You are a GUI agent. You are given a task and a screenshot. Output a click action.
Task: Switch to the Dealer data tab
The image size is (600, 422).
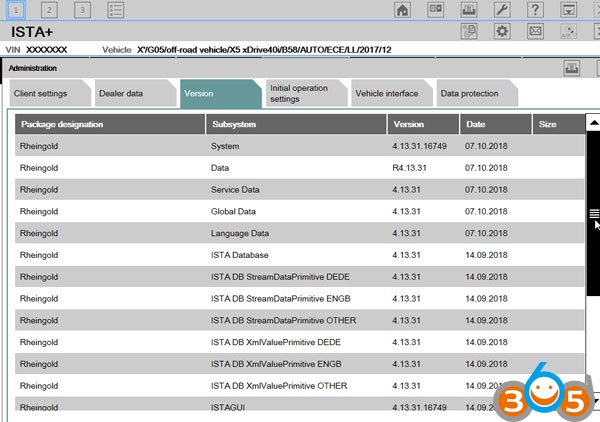tap(135, 93)
